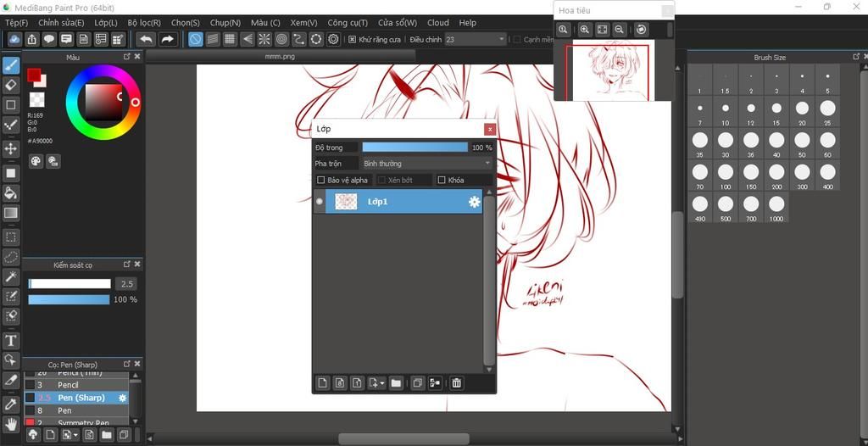
Task: Select brush size 1000 preset
Action: [776, 207]
